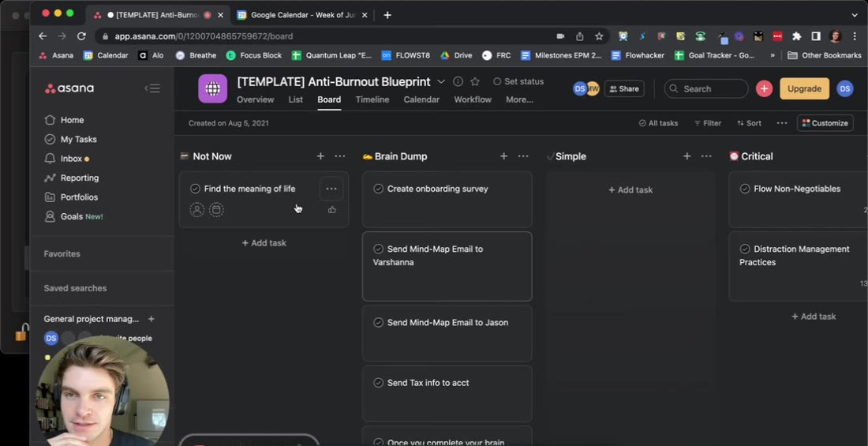Open Simple column options
Viewport: 868px width, 446px height.
pos(706,156)
